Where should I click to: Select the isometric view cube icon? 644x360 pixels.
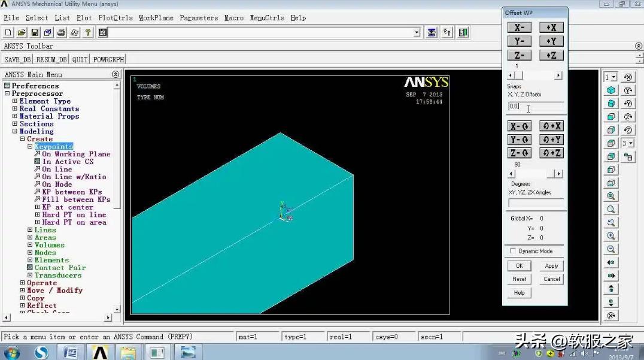(611, 90)
